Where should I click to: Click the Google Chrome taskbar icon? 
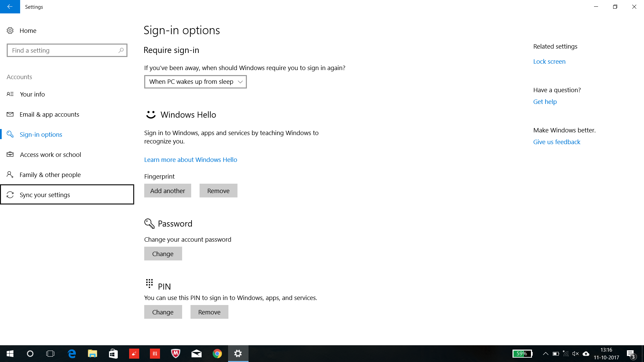pos(217,353)
